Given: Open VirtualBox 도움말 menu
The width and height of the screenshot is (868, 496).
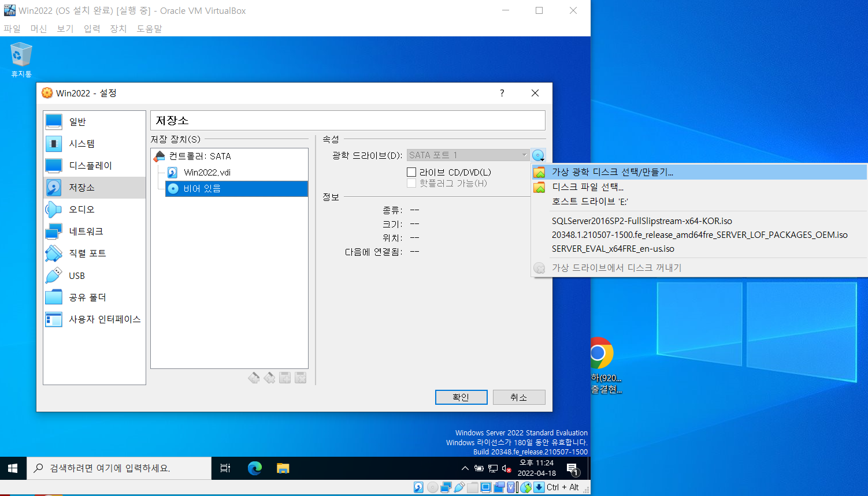Looking at the screenshot, I should pyautogui.click(x=149, y=28).
